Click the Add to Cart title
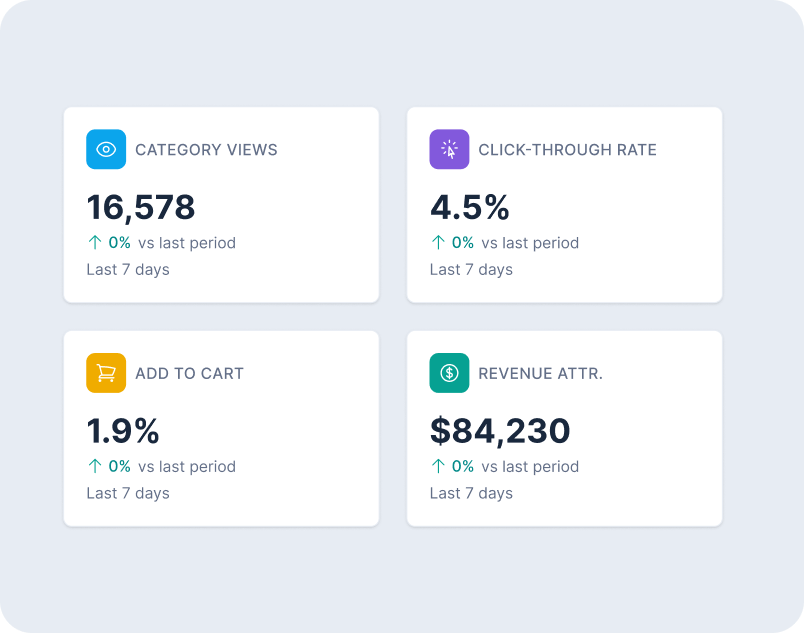 [189, 373]
